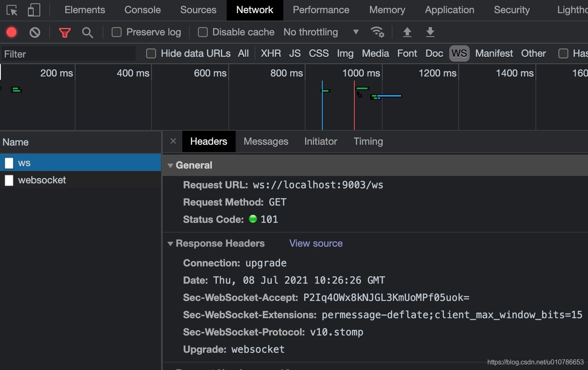Switch to the Messages tab
The height and width of the screenshot is (370, 588).
(266, 141)
